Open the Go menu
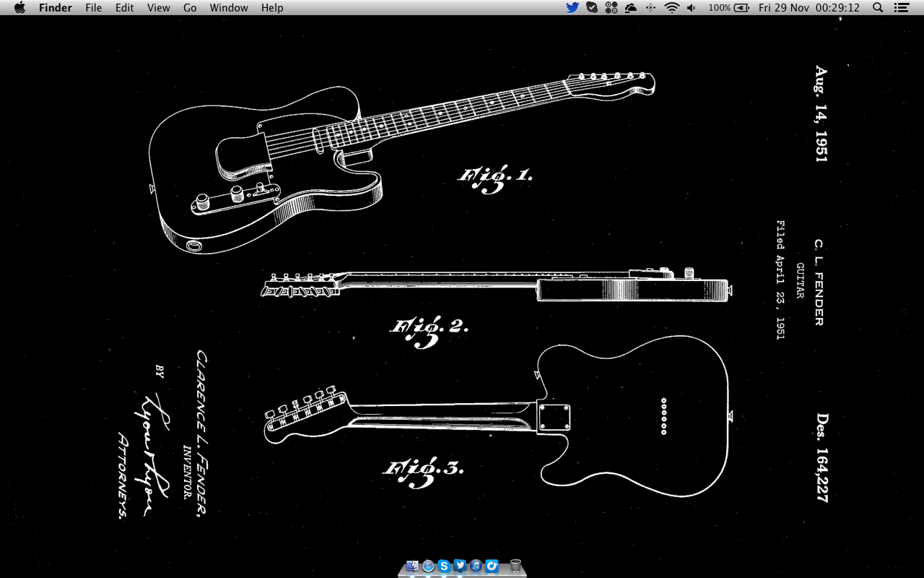 pos(190,7)
